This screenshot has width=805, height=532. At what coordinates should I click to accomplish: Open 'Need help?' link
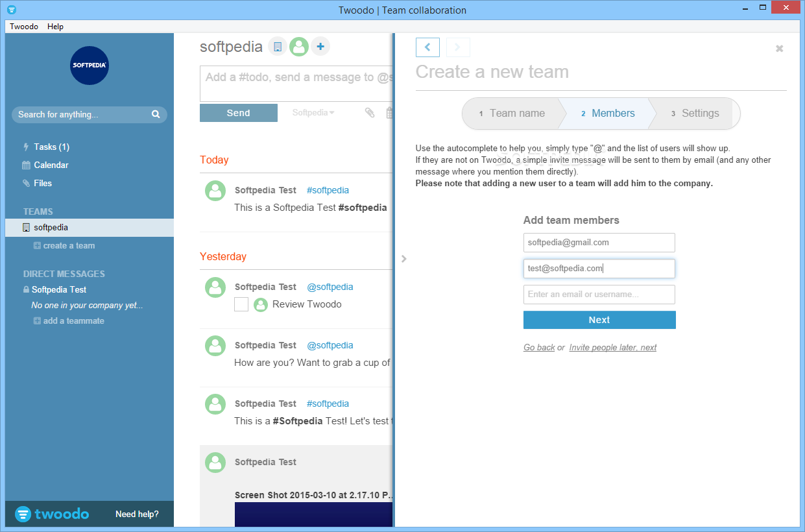click(137, 514)
